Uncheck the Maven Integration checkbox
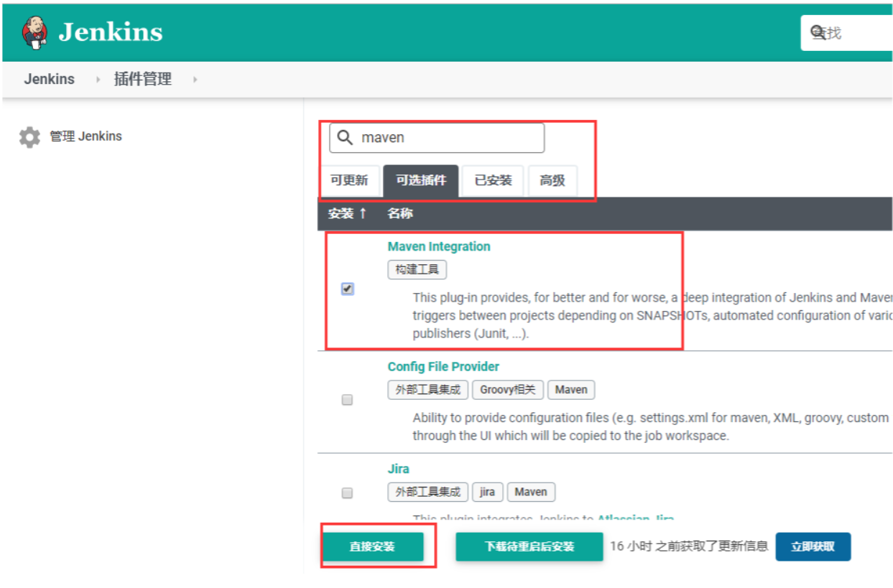The image size is (893, 588). [348, 289]
